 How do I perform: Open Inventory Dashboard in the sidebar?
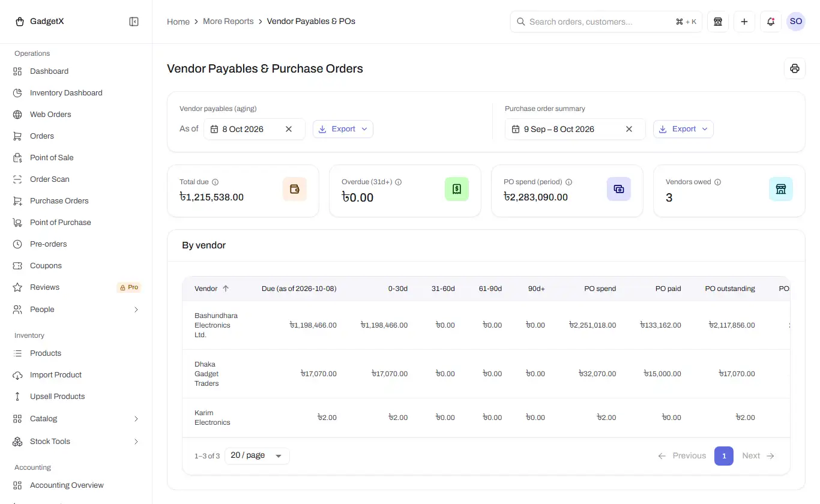click(x=76, y=93)
